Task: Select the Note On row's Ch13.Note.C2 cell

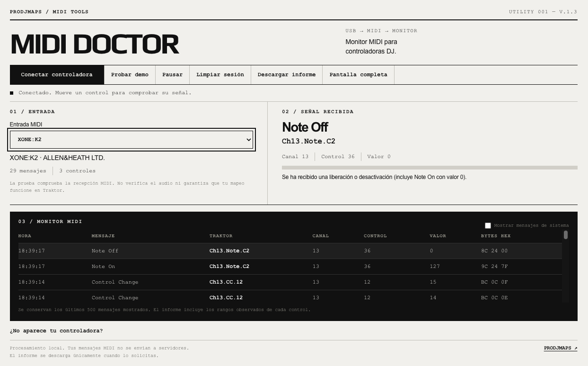Action: [229, 267]
